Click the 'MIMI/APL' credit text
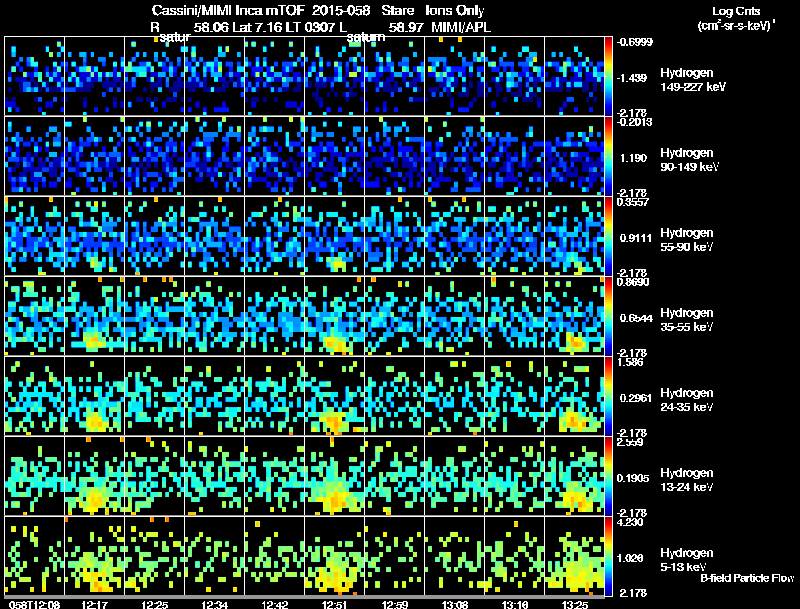Viewport: 800px width, 609px height. coord(461,27)
